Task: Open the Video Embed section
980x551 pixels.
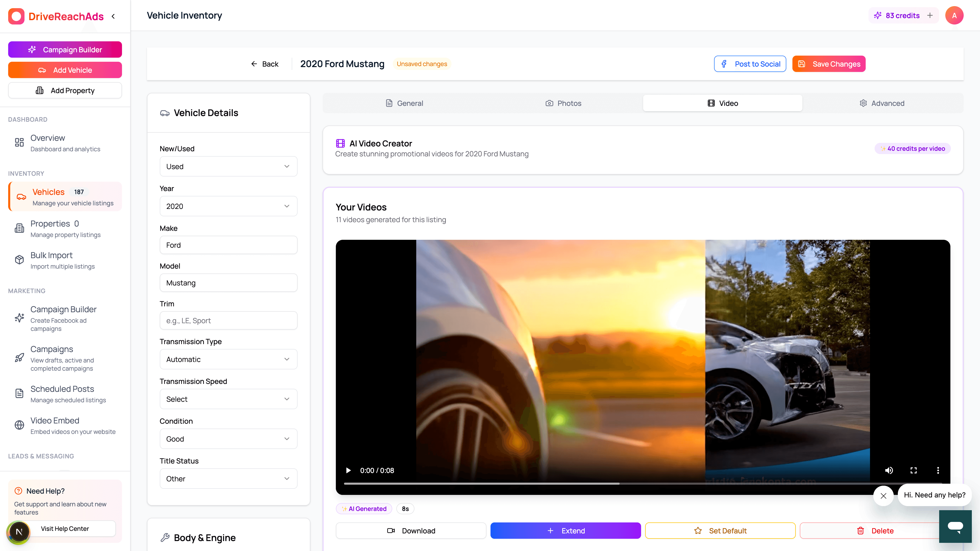Action: click(55, 420)
